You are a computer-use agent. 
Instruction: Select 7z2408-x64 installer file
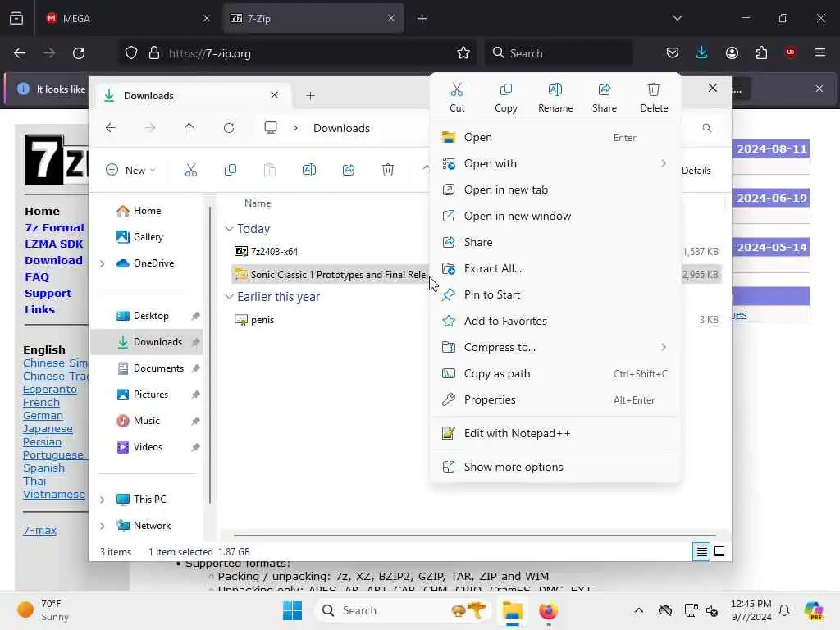[274, 251]
